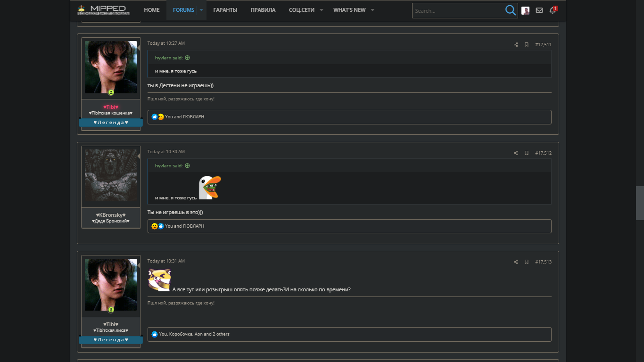
Task: Open the HOME nav item
Action: (x=152, y=10)
